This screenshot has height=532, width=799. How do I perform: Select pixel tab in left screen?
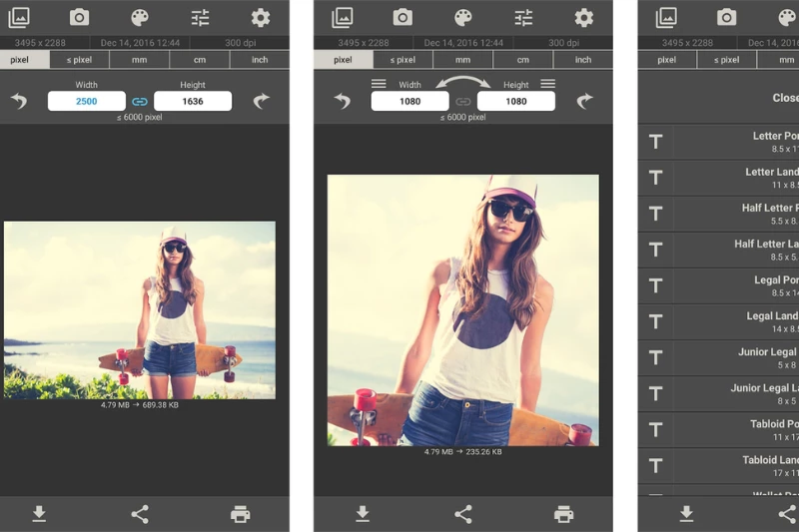tap(24, 60)
